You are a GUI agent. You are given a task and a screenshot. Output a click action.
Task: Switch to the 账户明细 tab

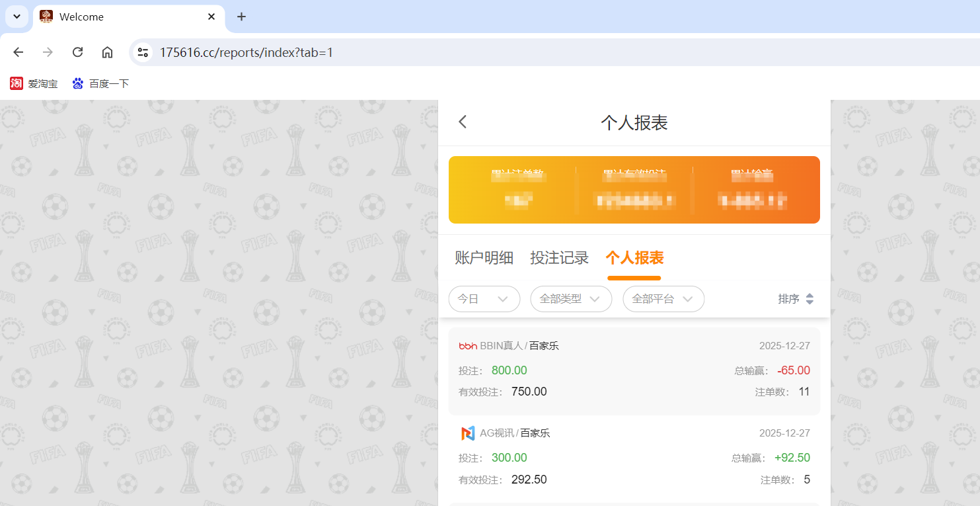tap(484, 258)
